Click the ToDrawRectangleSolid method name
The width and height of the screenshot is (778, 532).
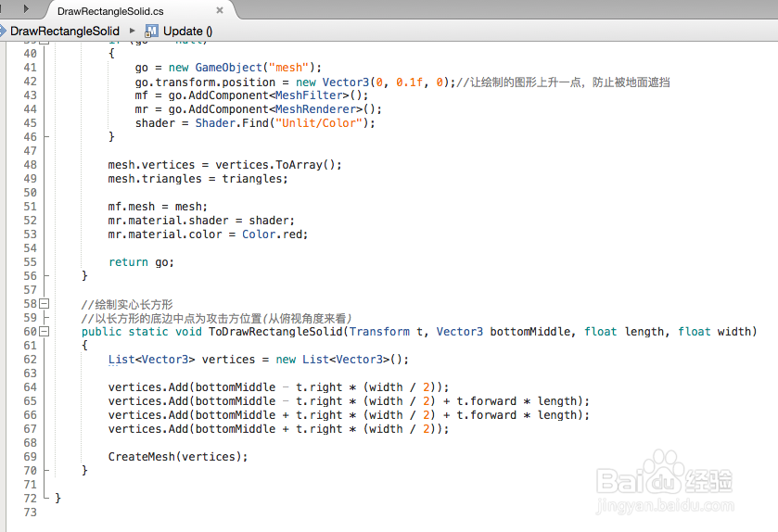click(x=275, y=332)
